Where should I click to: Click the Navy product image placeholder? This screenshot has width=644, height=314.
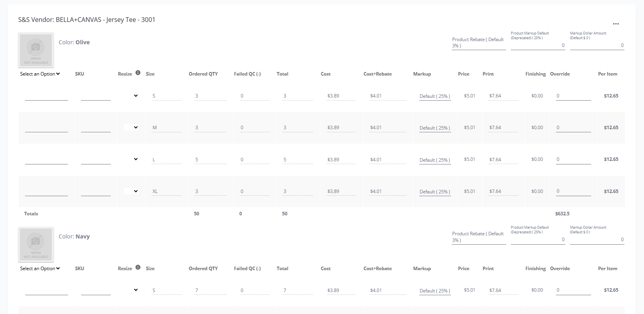click(36, 244)
